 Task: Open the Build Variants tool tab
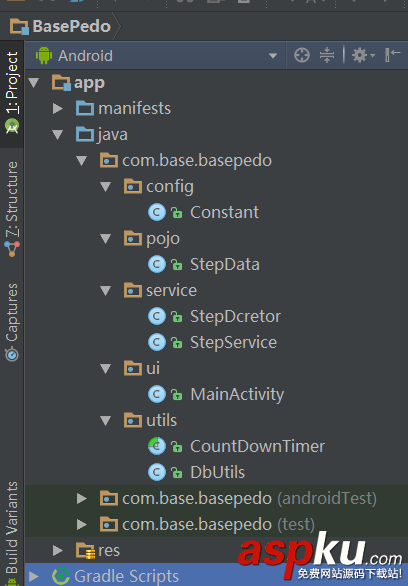[x=12, y=533]
